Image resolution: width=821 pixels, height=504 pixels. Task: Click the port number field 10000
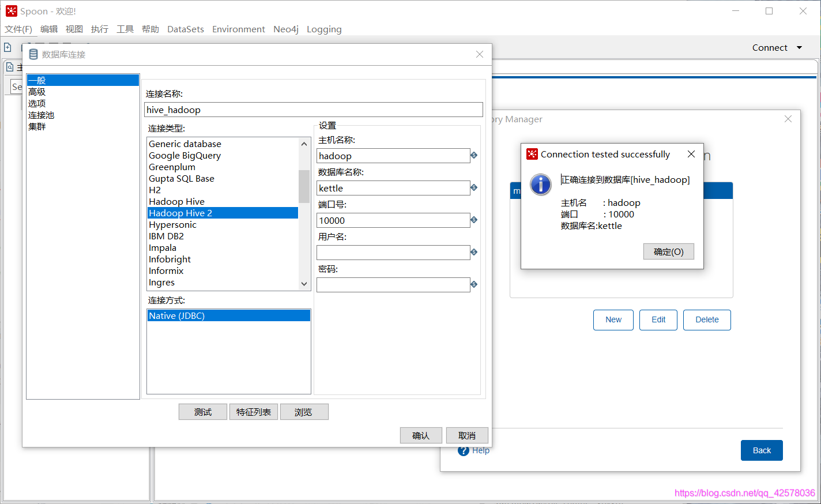[393, 220]
